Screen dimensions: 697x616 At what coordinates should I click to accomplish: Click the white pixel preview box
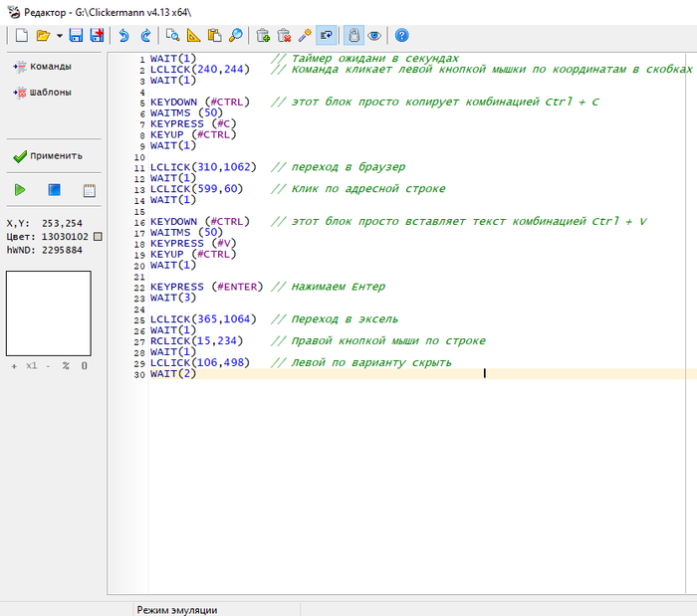[49, 312]
